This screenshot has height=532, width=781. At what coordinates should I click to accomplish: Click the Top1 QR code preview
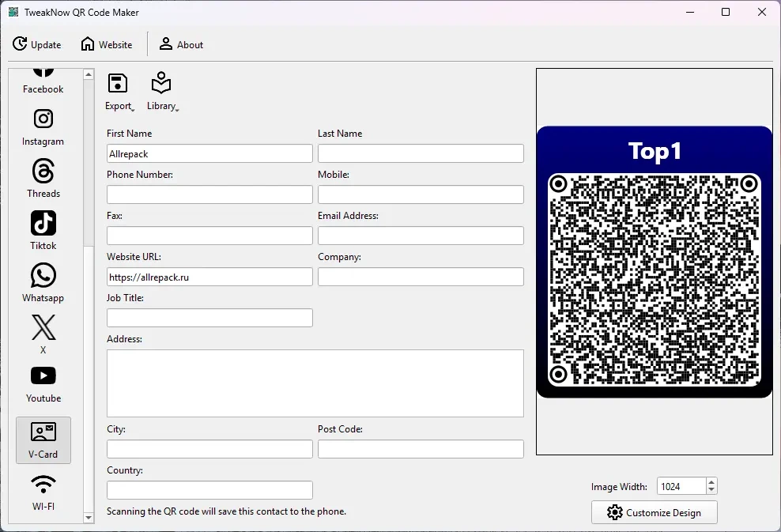(x=655, y=262)
